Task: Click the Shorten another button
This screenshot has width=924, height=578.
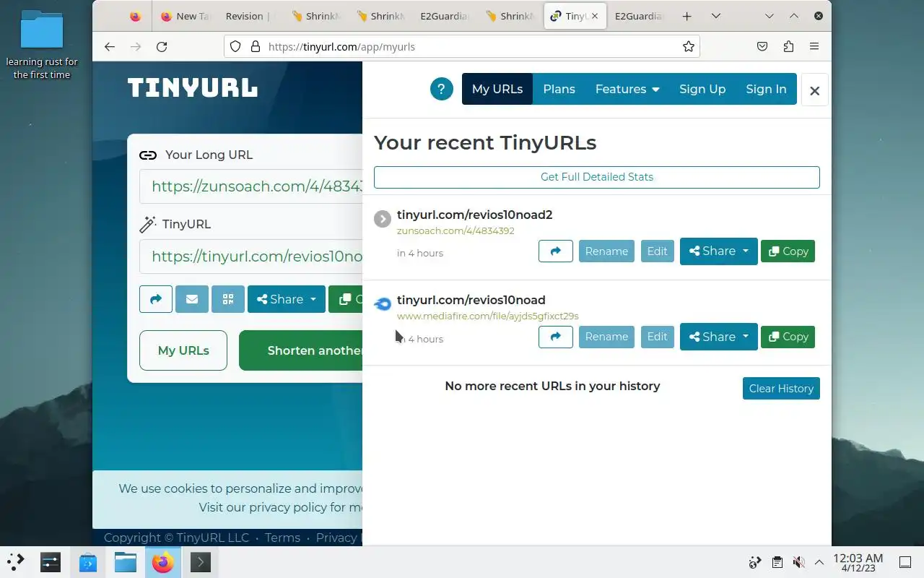Action: point(300,350)
